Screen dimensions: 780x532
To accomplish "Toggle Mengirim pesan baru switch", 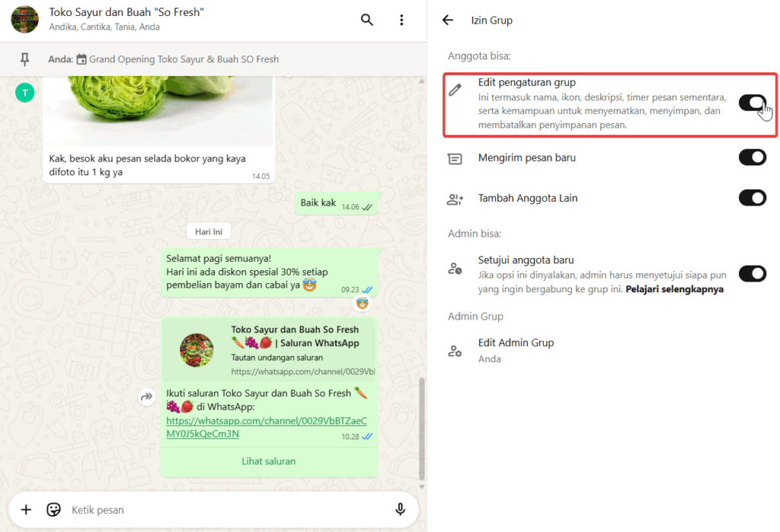I will 752,158.
